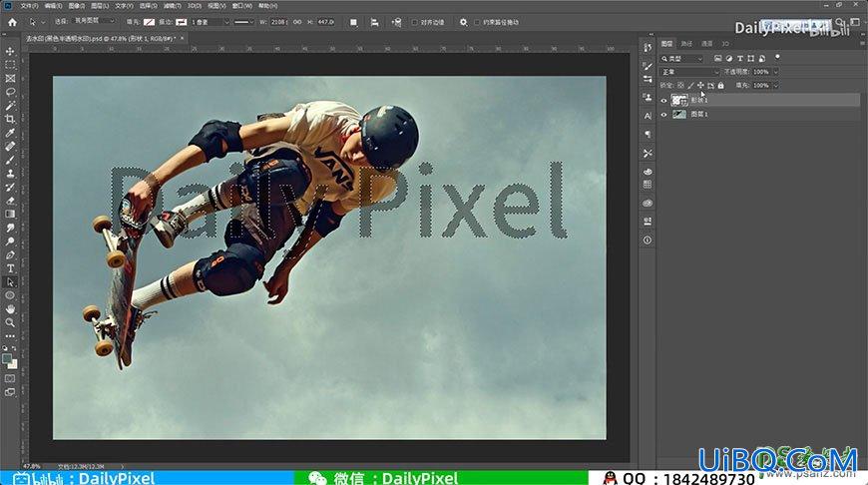The height and width of the screenshot is (485, 868).
Task: Switch to the Paths panel tab
Action: click(686, 43)
